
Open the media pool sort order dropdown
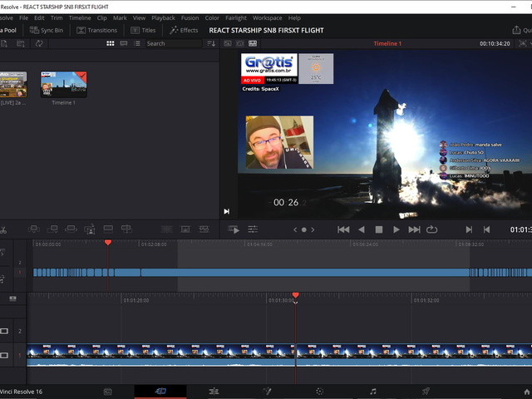211,43
